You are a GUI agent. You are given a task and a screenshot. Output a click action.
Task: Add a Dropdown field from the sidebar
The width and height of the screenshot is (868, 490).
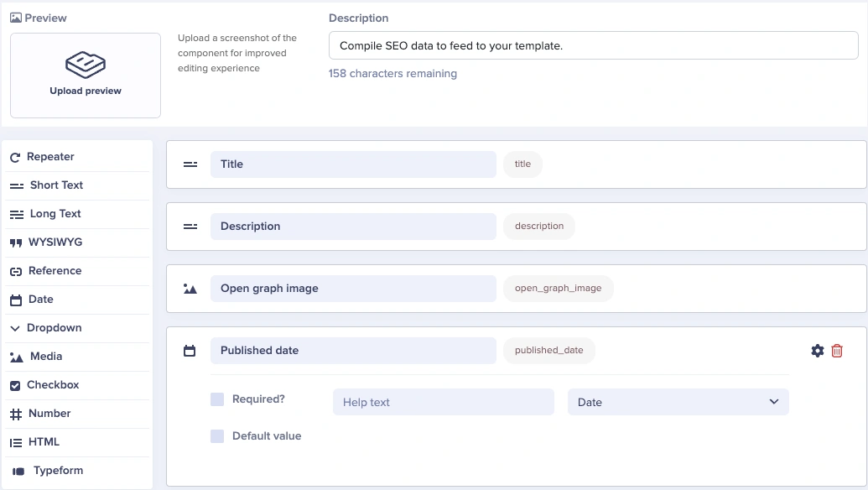(x=54, y=328)
